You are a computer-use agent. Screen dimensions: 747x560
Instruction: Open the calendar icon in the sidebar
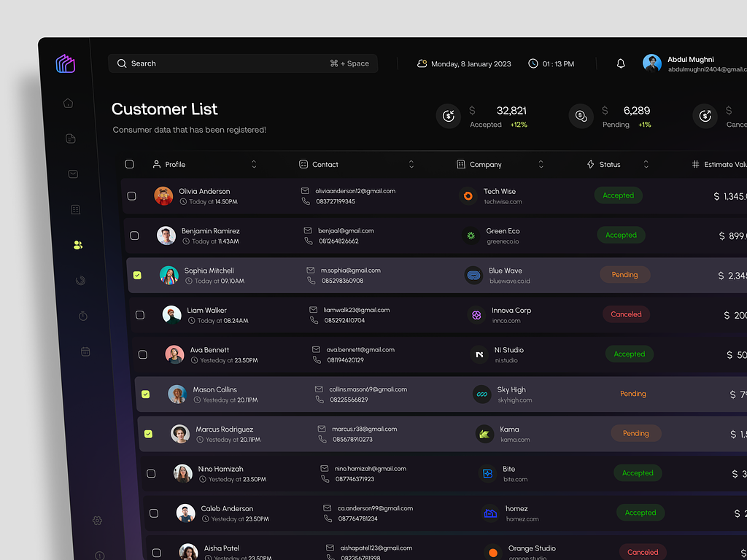pyautogui.click(x=85, y=351)
